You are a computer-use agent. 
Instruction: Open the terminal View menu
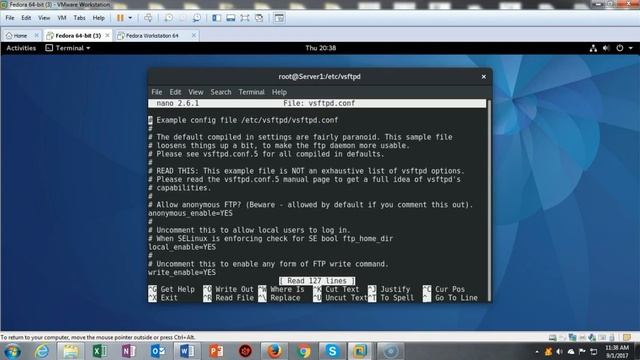click(196, 92)
